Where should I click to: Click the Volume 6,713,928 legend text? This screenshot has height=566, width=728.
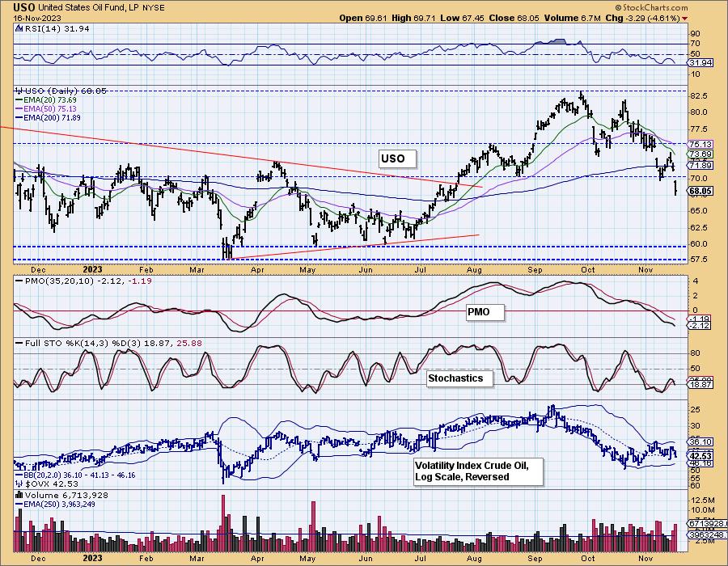[x=66, y=495]
